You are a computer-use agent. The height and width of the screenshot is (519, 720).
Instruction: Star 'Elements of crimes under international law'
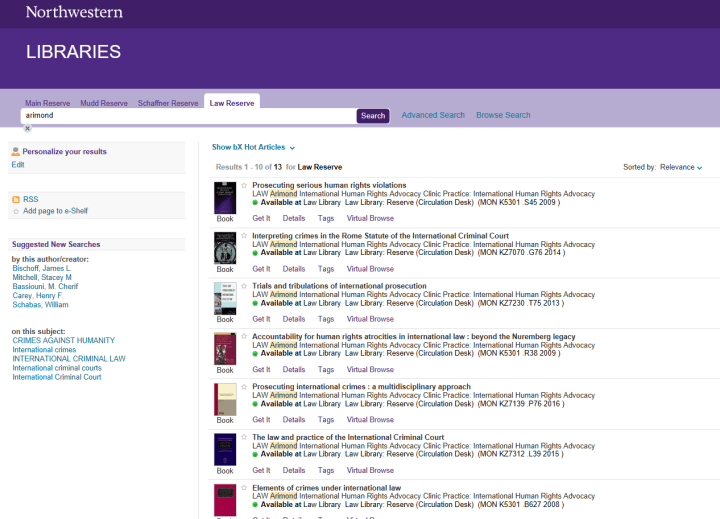(244, 488)
